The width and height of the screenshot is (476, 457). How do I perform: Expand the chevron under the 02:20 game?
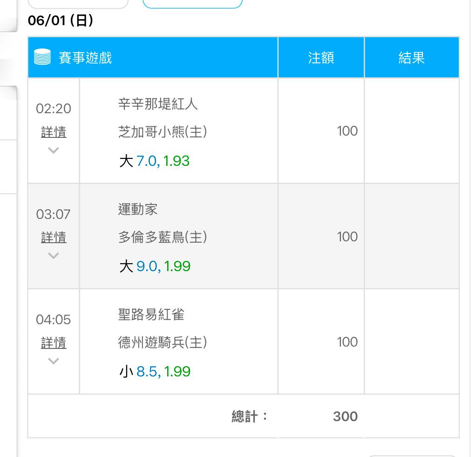click(x=54, y=150)
